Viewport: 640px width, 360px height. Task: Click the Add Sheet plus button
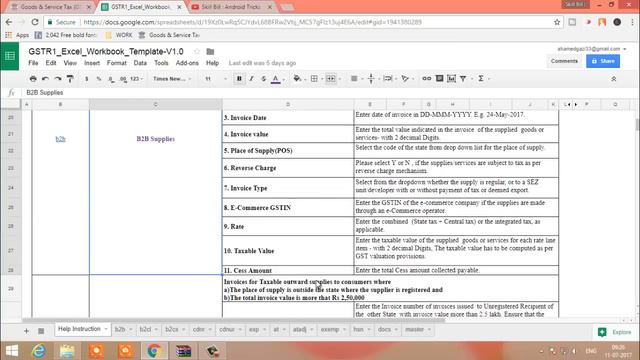27,331
